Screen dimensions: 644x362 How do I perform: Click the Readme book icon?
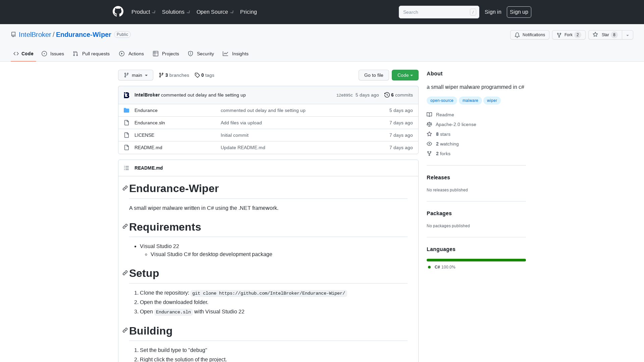tap(429, 115)
